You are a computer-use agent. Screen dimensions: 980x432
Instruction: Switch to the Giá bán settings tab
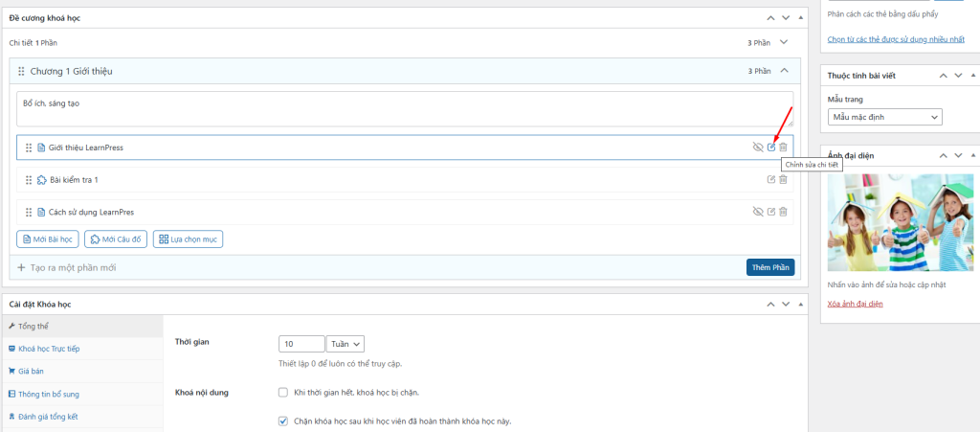pos(31,371)
